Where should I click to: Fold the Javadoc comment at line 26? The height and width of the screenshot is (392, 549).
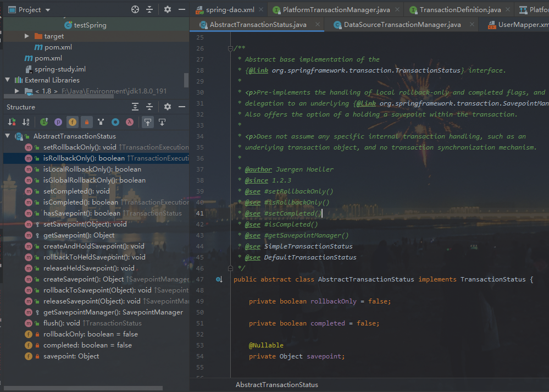[230, 48]
